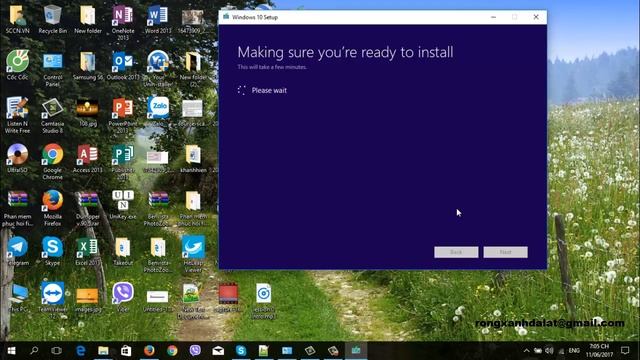Select the Camtasia Studio 8 shortcut
The image size is (640, 360).
tap(53, 115)
